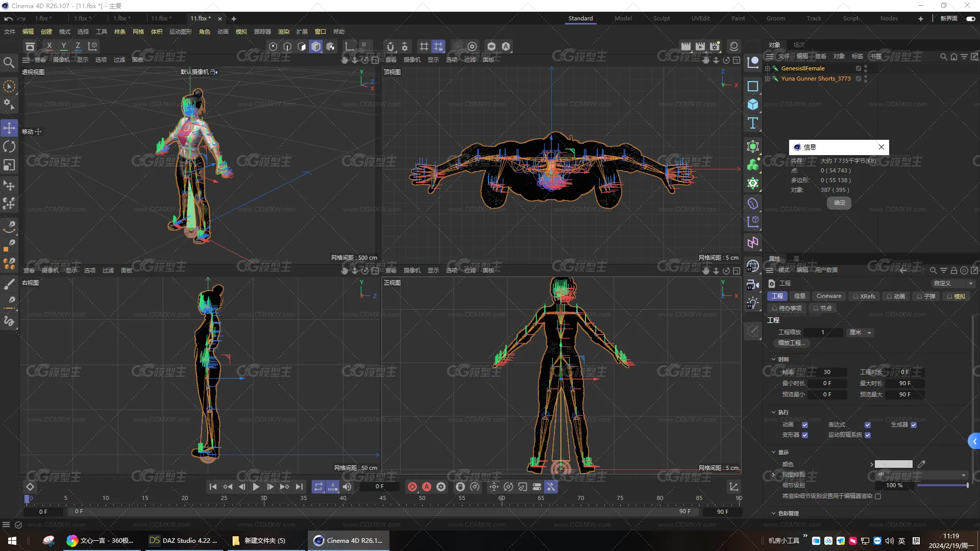Click frame 45 on the timeline ruler
980x551 pixels.
click(383, 498)
